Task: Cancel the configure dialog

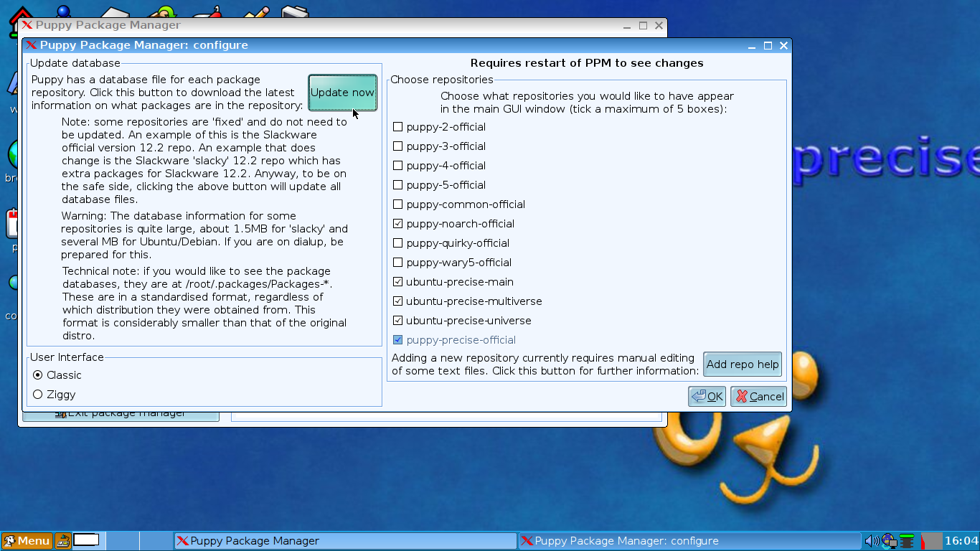Action: click(759, 396)
